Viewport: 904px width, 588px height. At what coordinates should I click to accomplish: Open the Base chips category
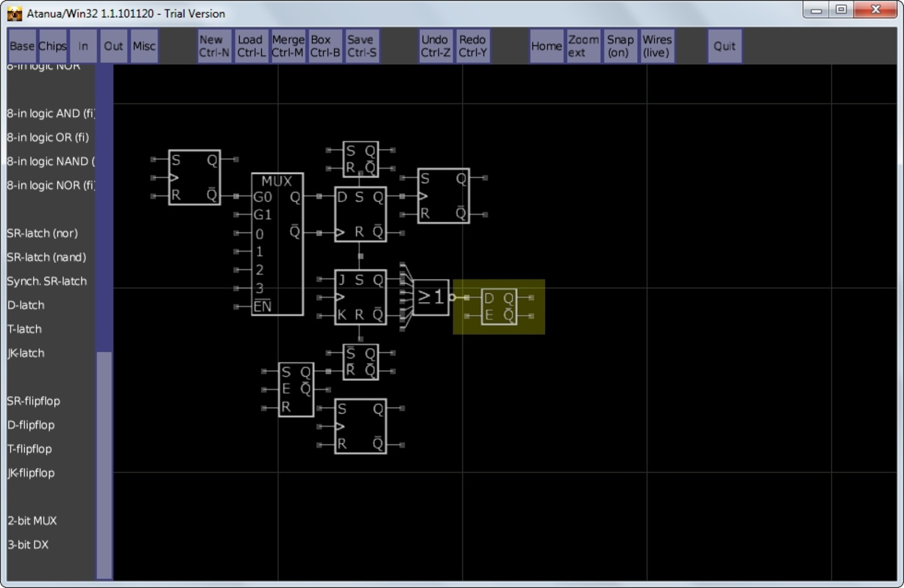[x=22, y=46]
